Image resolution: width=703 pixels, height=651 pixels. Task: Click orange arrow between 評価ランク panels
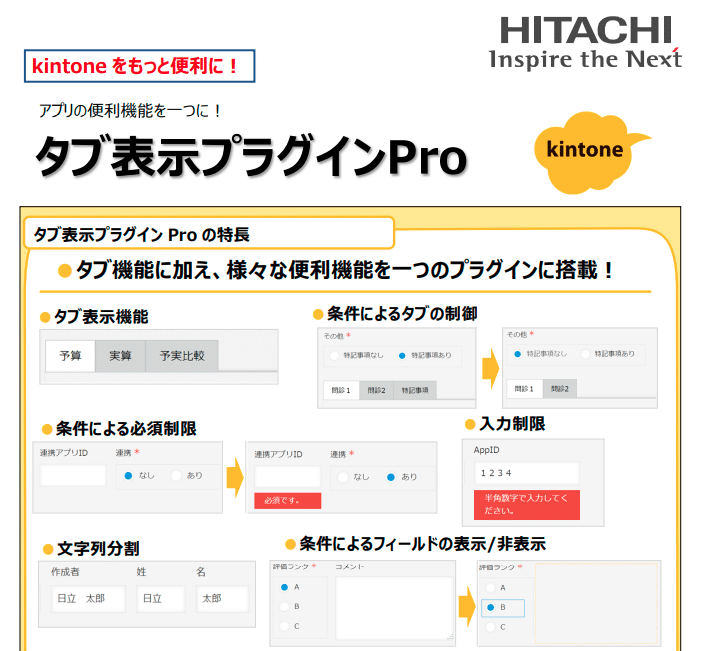[x=465, y=605]
